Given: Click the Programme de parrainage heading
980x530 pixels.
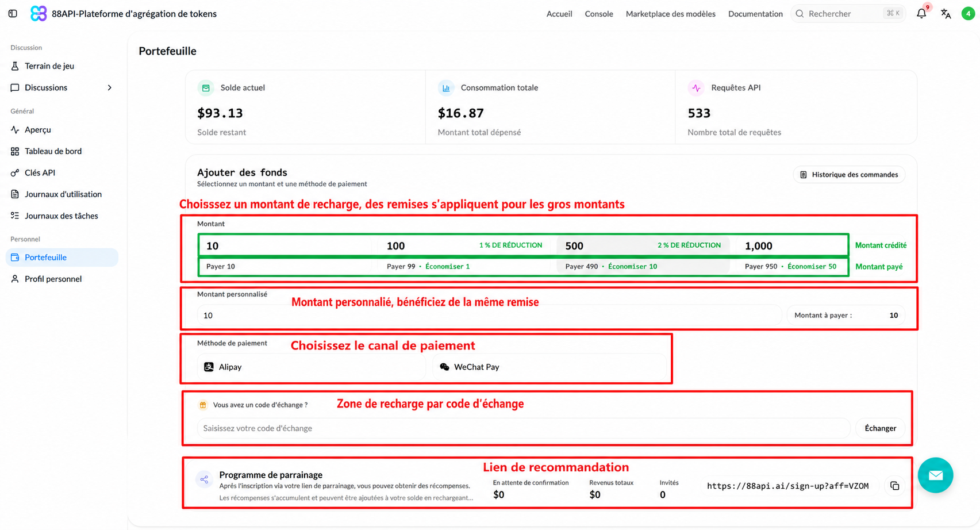Looking at the screenshot, I should coord(271,475).
